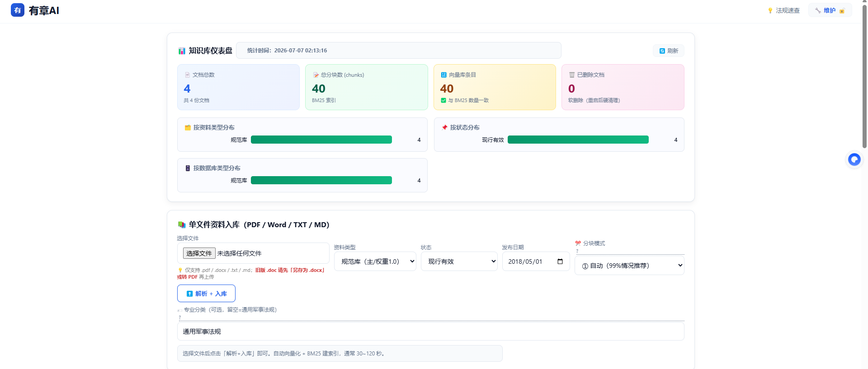The image size is (868, 369).
Task: Open the 状态 dropdown showing 现行有效
Action: click(459, 262)
